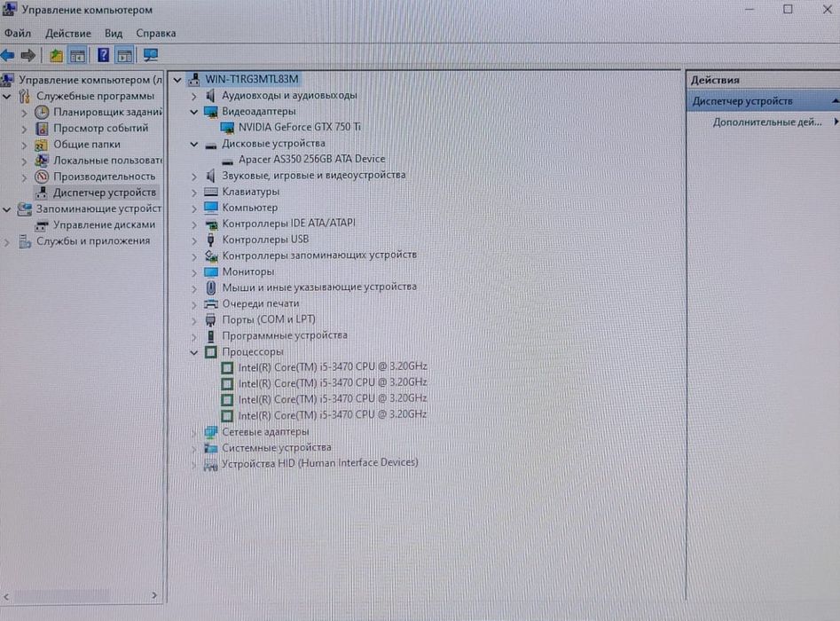This screenshot has width=840, height=621.
Task: Click the Производительность icon
Action: pos(42,177)
